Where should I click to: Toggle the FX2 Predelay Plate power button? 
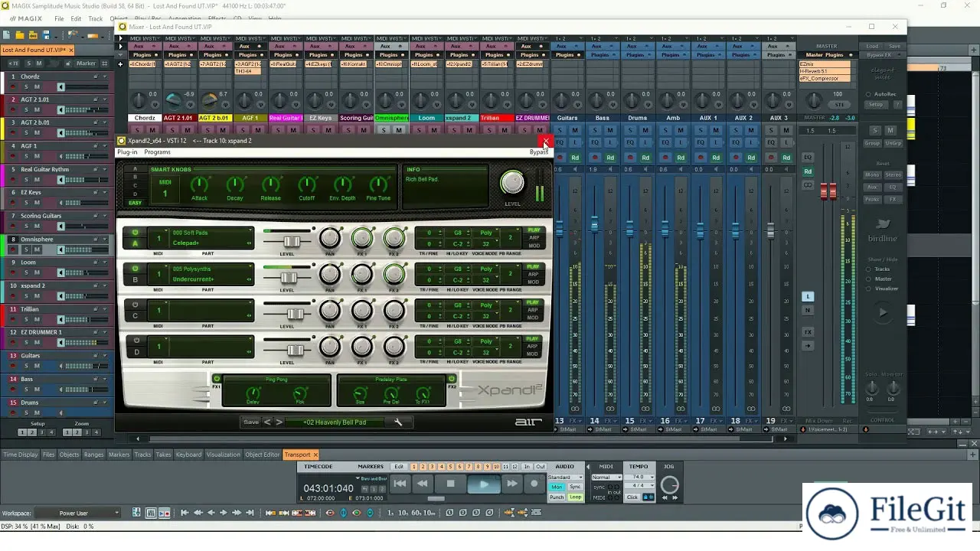[452, 379]
